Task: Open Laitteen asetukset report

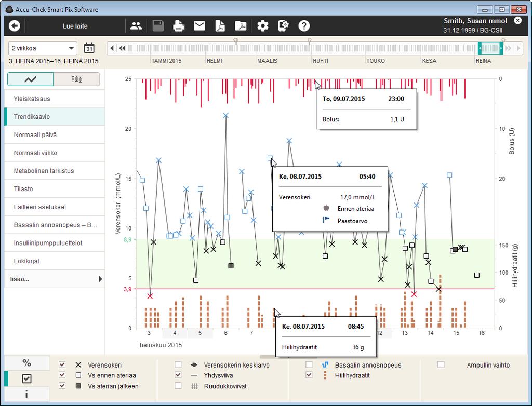Action: 54,207
